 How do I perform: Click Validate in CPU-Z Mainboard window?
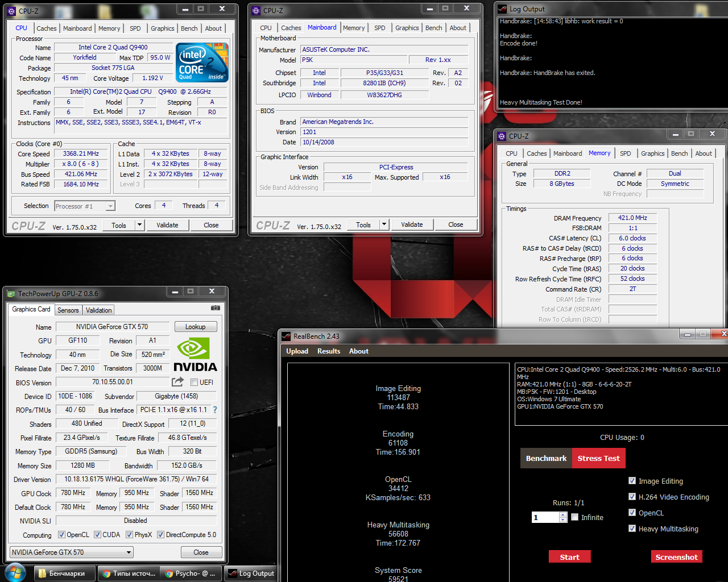coord(412,225)
